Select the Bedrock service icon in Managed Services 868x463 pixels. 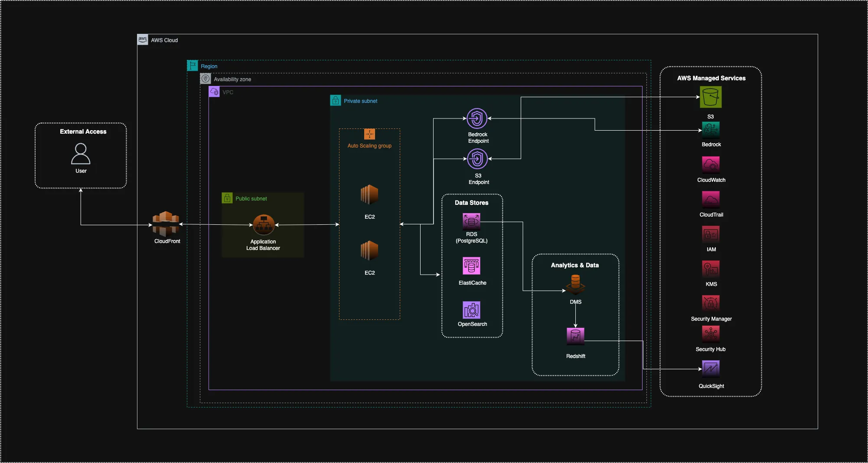click(711, 130)
